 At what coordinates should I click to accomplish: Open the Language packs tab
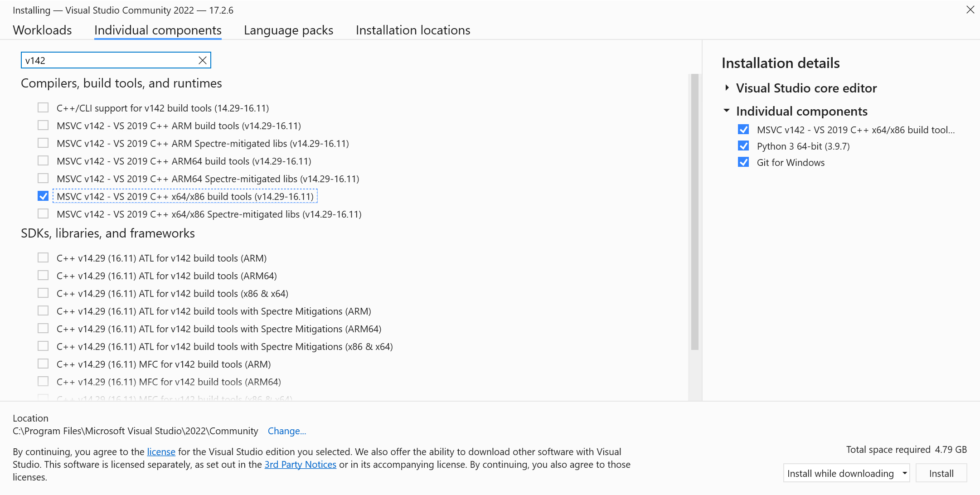[288, 30]
